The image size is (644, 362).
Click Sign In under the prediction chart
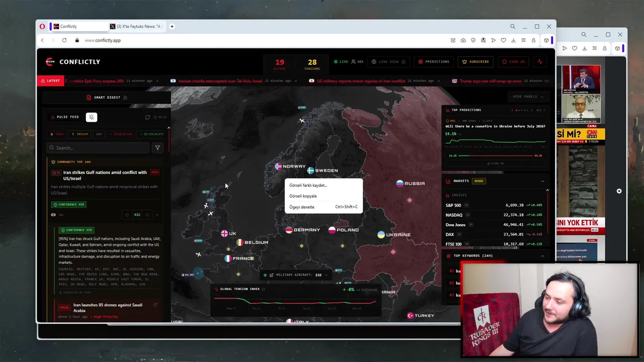pos(495,163)
